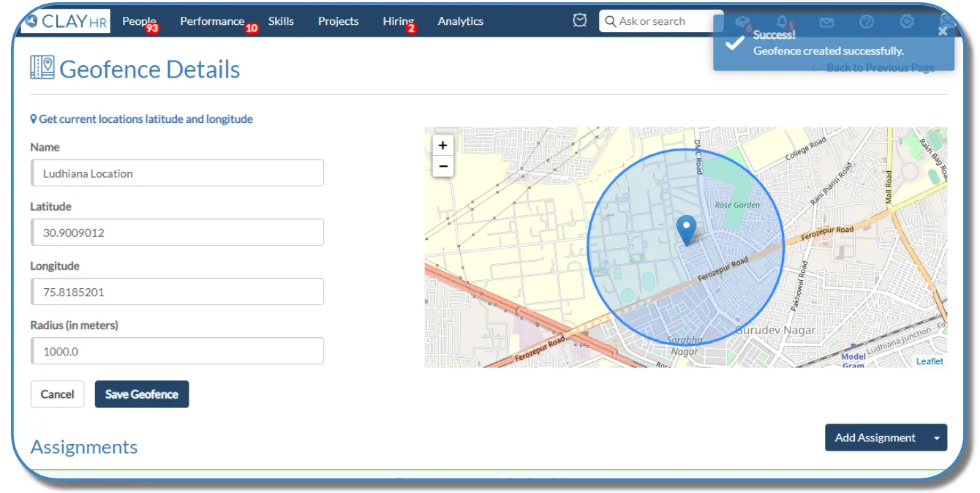Open the Performance menu
Viewport: 980px width, 493px height.
click(212, 21)
